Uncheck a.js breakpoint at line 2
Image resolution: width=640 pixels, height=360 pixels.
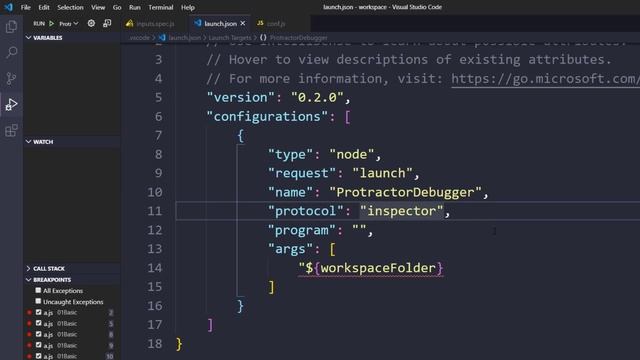click(x=38, y=312)
